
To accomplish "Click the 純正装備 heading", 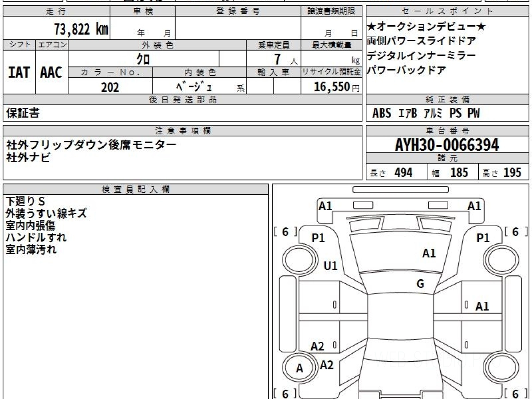I will (x=447, y=100).
